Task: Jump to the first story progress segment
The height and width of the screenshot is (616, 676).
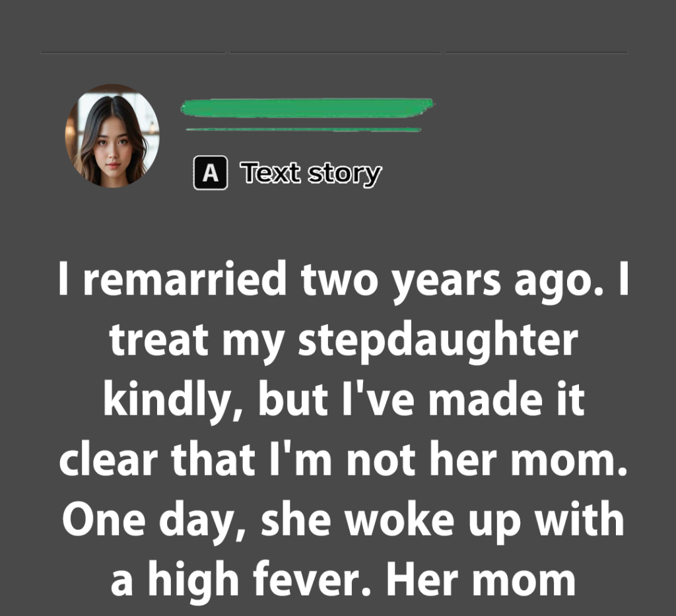Action: 133,51
